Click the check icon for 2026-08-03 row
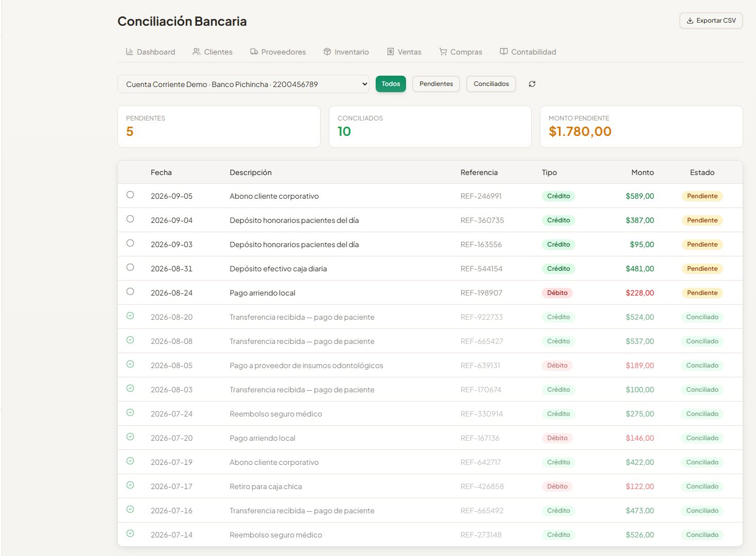Screen dimensions: 756x556 (x=130, y=388)
